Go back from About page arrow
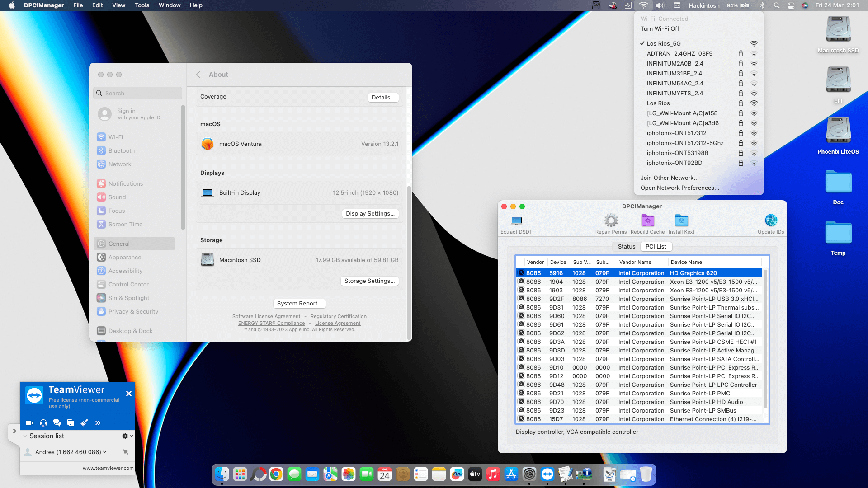 coord(198,75)
